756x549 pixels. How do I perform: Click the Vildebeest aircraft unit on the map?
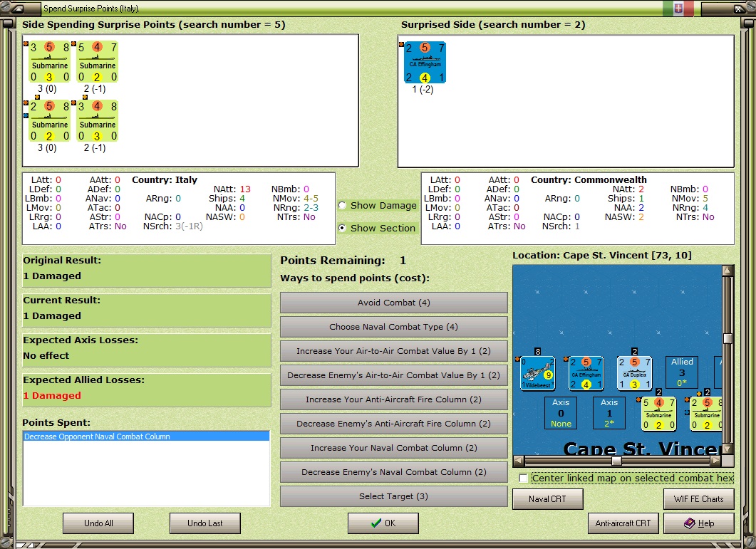pos(537,373)
